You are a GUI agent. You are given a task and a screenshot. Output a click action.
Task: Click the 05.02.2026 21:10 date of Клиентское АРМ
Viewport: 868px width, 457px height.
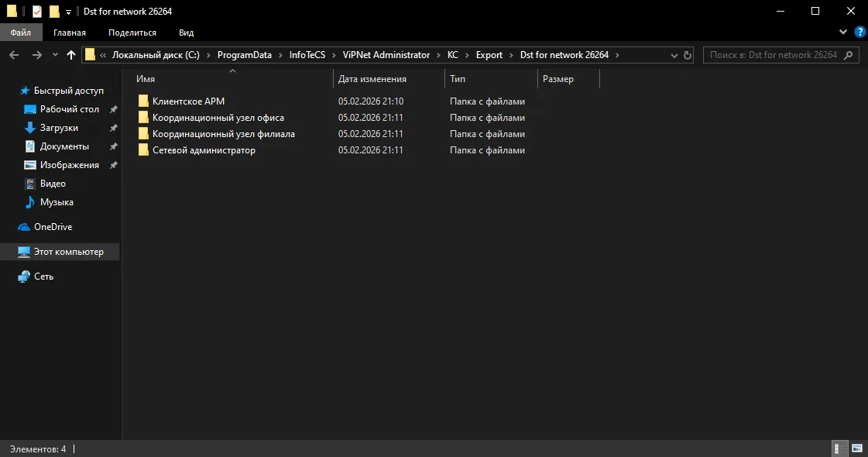(x=371, y=101)
